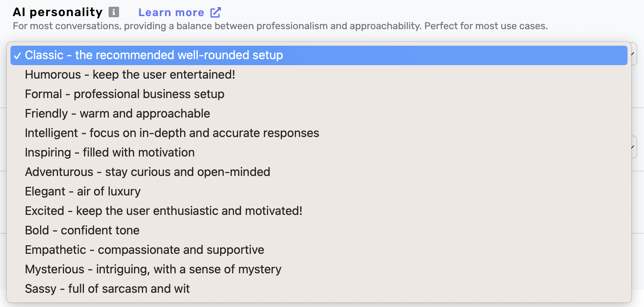Click the checkmark beside the Classic option
Viewport: 644px width, 307px height.
[x=17, y=55]
